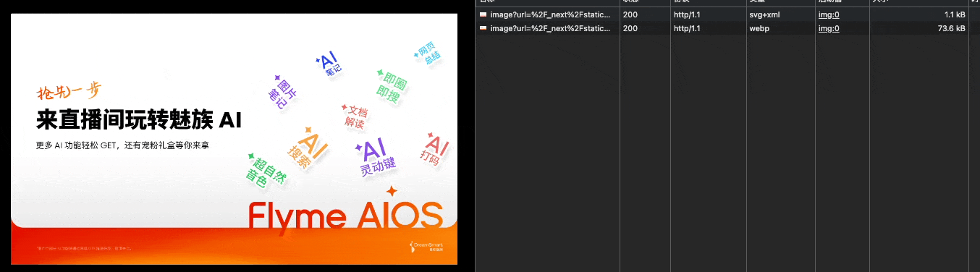This screenshot has width=980, height=272.
Task: Click the 200 status of the webp row
Action: click(x=630, y=28)
